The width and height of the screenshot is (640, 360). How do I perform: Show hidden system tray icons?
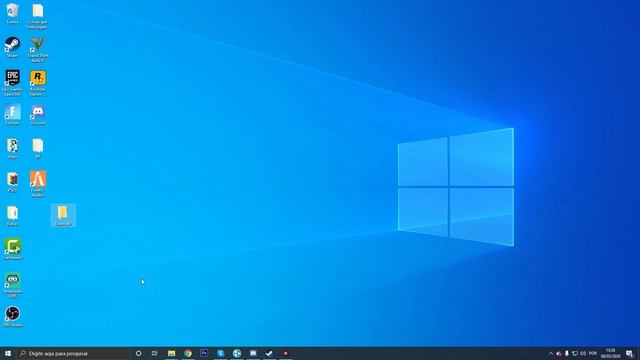[x=551, y=353]
